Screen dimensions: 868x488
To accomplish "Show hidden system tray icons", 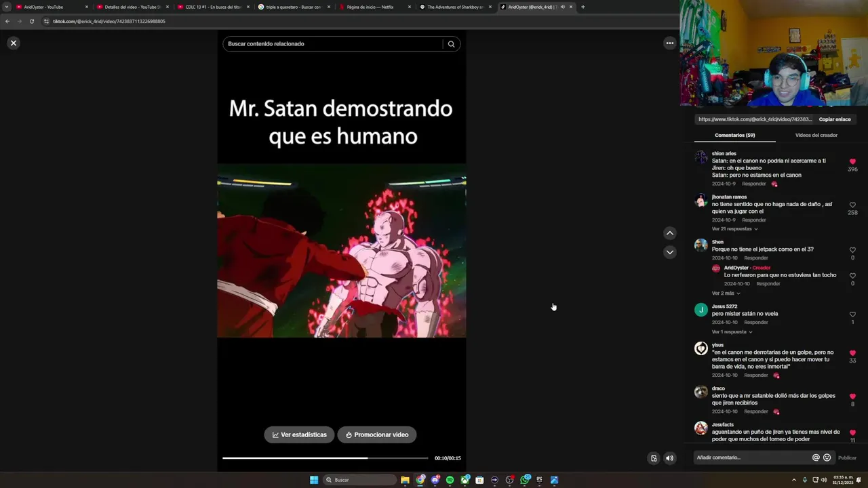I will click(794, 480).
